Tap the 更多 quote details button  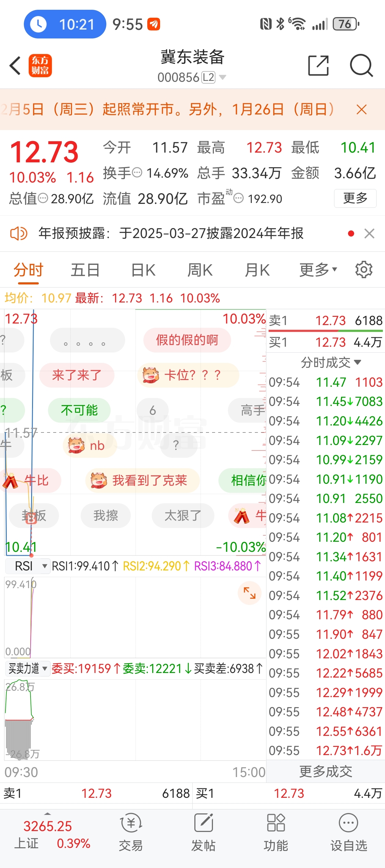tap(355, 198)
